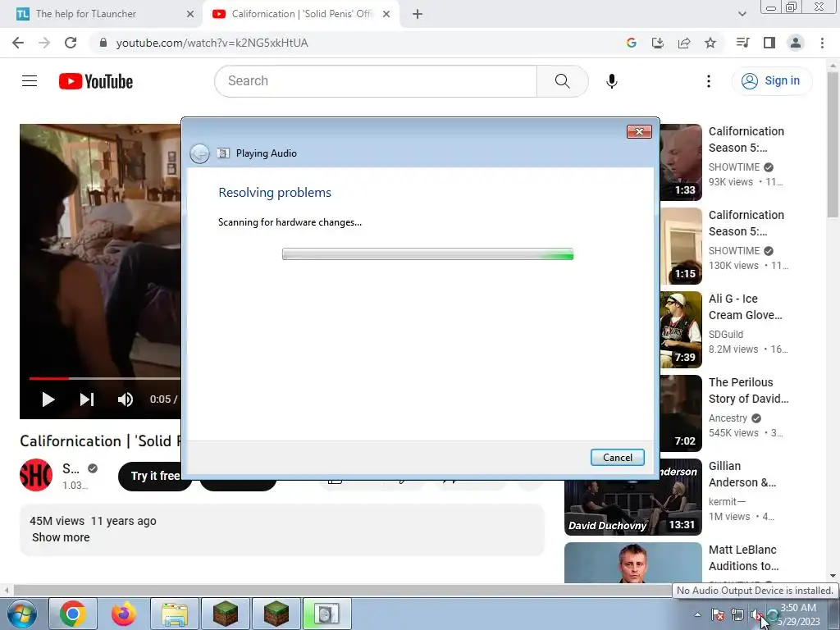
Task: Click the address bar URL
Action: tap(212, 43)
